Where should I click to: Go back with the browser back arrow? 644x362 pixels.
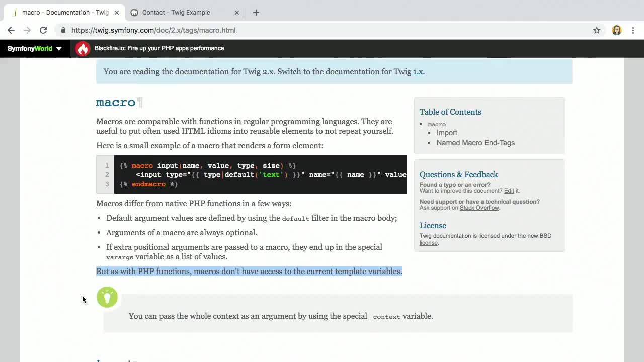11,30
